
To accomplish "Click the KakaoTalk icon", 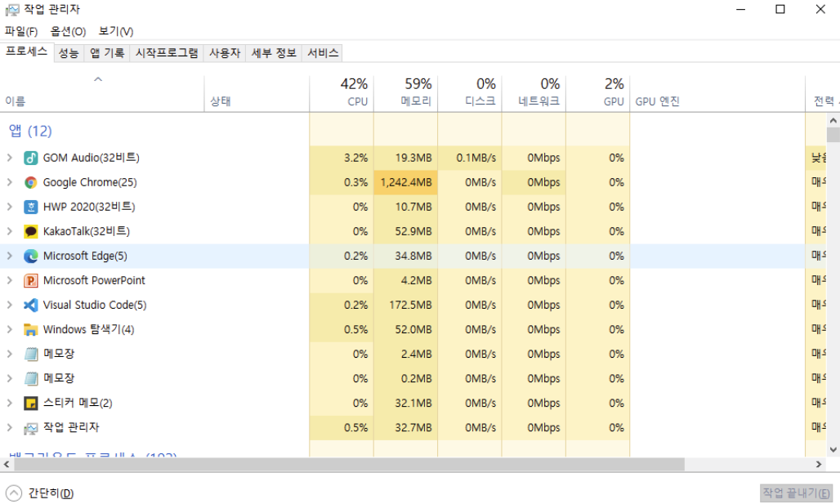I will click(30, 231).
